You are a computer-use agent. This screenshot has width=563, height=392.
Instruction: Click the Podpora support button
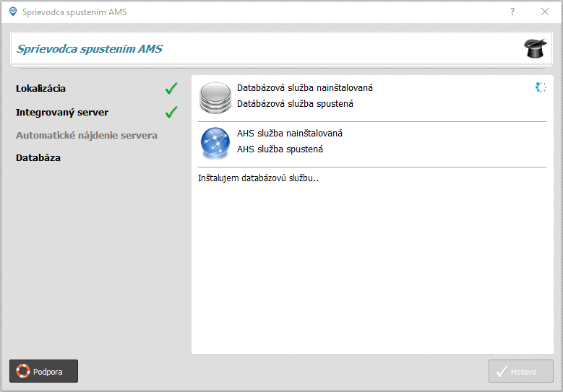[x=43, y=371]
